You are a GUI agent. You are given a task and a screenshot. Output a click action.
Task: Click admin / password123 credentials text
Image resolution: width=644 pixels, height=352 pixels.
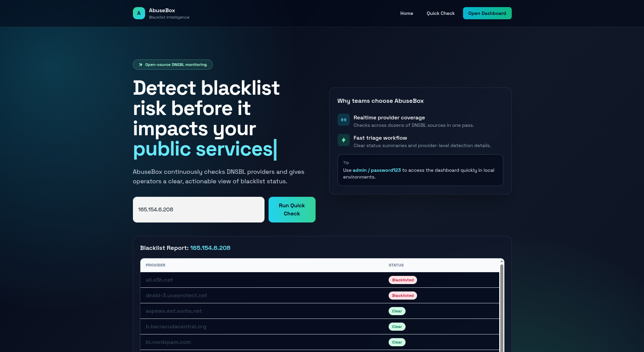(x=376, y=170)
